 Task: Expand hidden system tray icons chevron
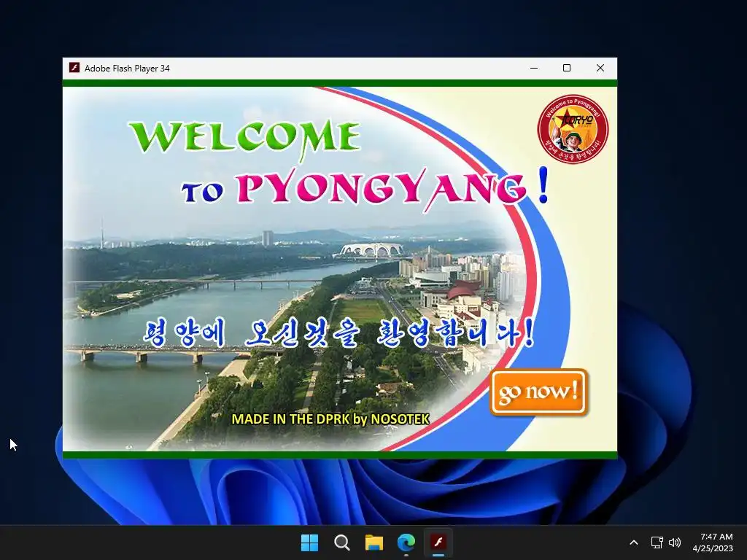634,542
